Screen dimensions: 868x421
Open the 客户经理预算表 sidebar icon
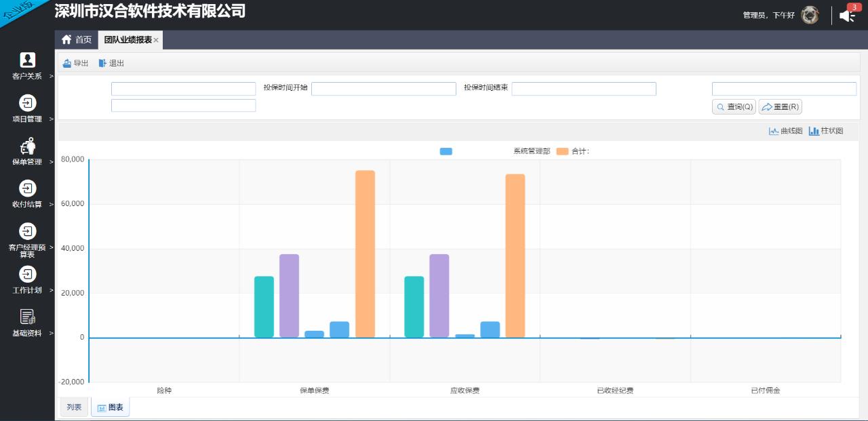coord(27,231)
